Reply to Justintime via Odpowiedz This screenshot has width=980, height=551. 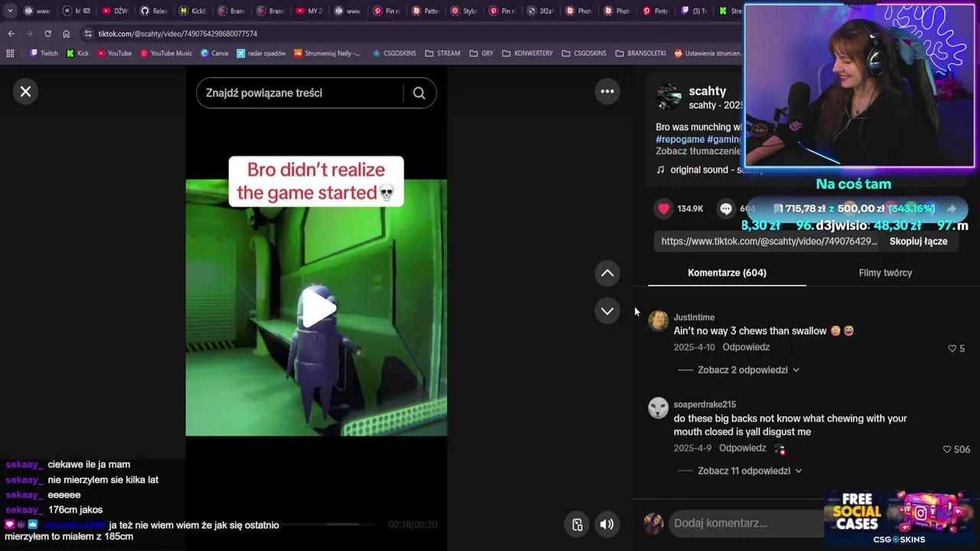[746, 347]
